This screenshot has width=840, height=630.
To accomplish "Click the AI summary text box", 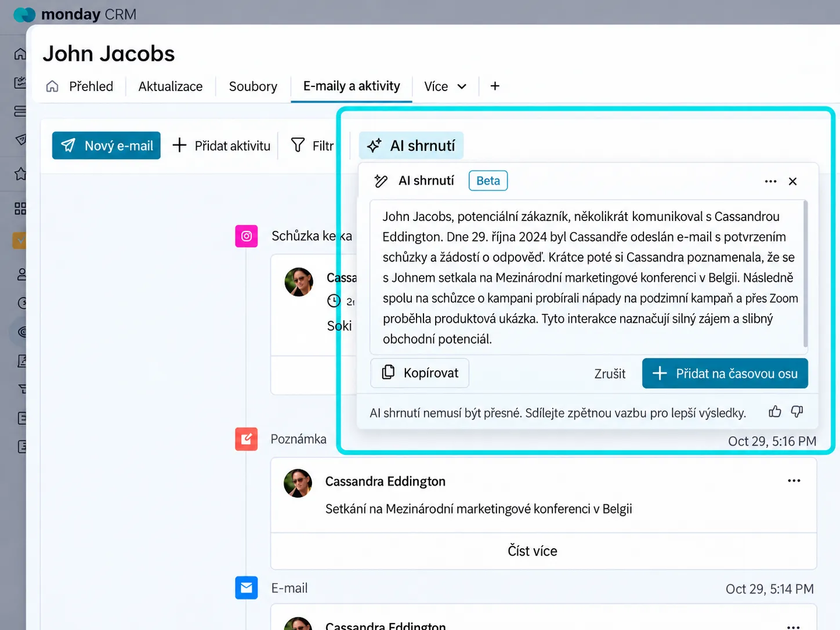I will tap(588, 277).
